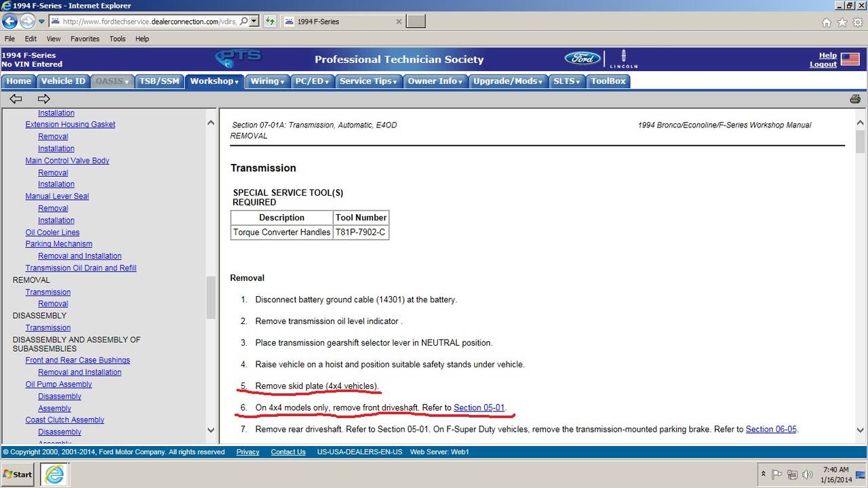Expand the PC/ED dropdown tab

click(x=312, y=81)
